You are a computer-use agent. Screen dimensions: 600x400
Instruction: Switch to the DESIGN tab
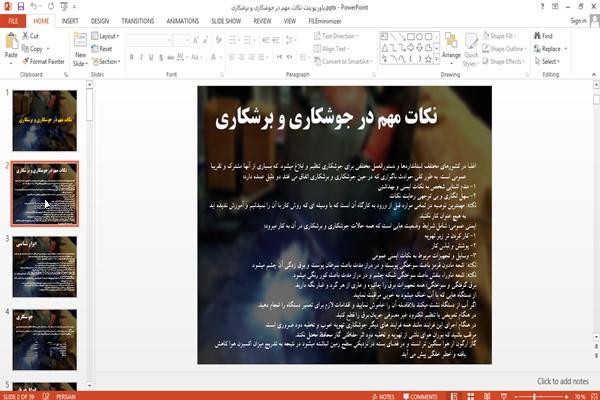coord(99,21)
